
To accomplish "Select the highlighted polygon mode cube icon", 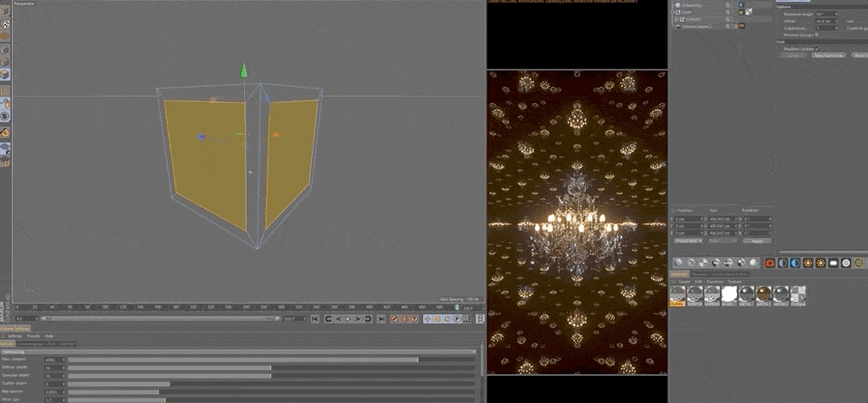I will click(5, 75).
